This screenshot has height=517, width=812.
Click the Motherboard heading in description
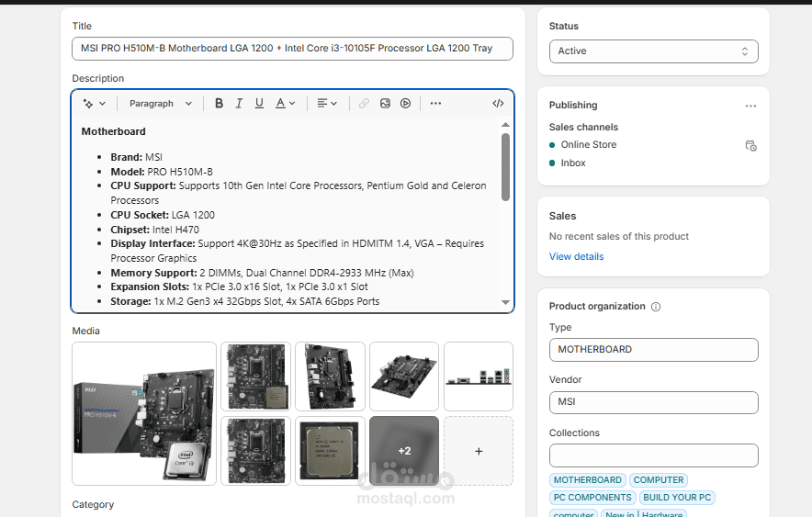[x=113, y=131]
